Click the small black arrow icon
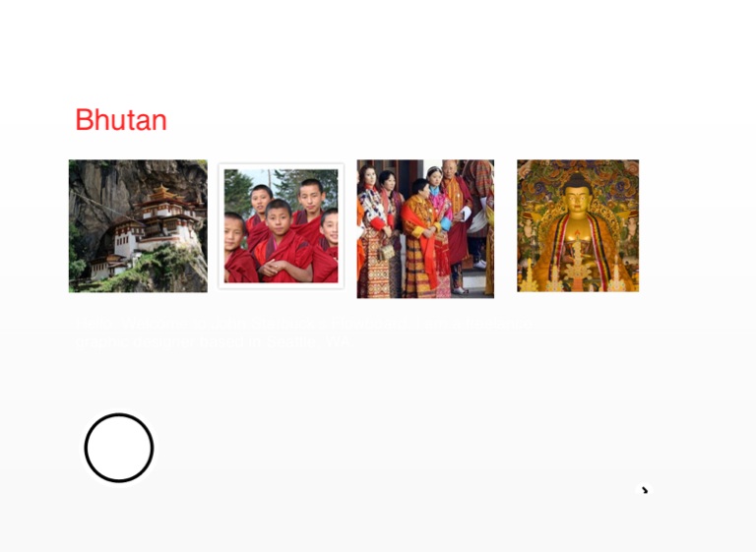This screenshot has width=756, height=552. [645, 490]
